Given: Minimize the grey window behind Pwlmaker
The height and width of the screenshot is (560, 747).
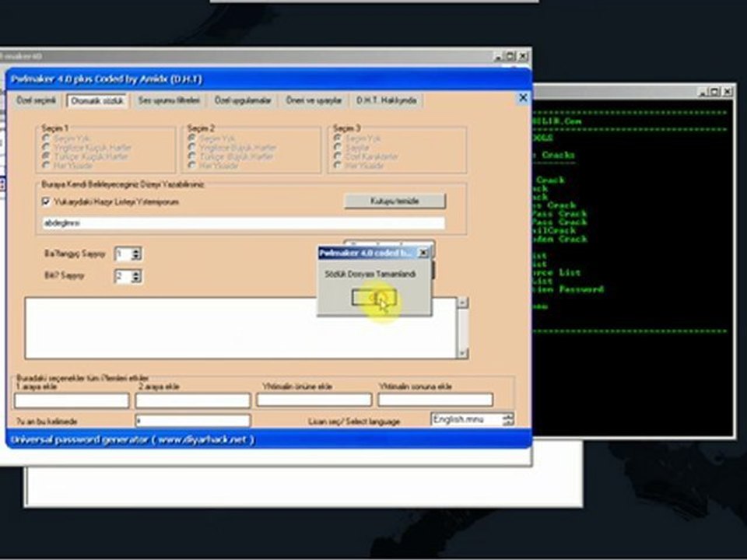Looking at the screenshot, I should tap(499, 56).
